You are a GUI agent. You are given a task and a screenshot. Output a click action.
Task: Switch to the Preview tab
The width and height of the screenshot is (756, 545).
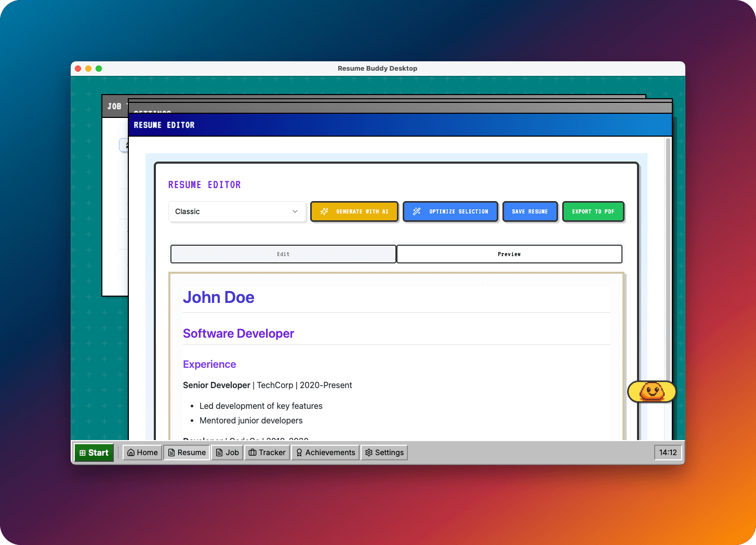coord(509,254)
